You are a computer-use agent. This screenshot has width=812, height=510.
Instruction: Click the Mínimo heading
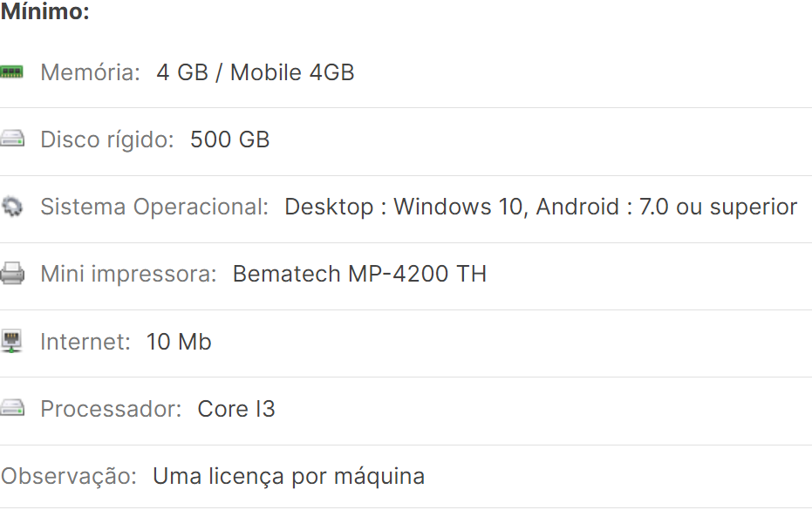[45, 13]
